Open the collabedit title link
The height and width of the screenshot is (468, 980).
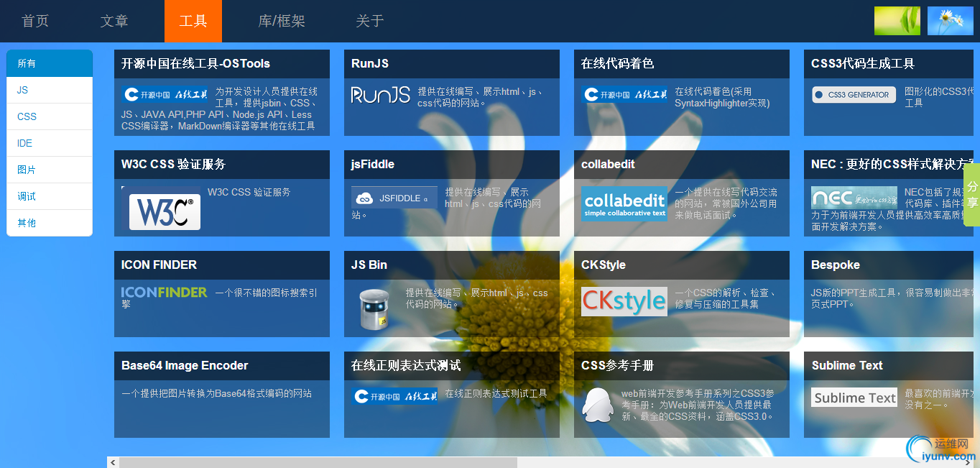(x=608, y=164)
